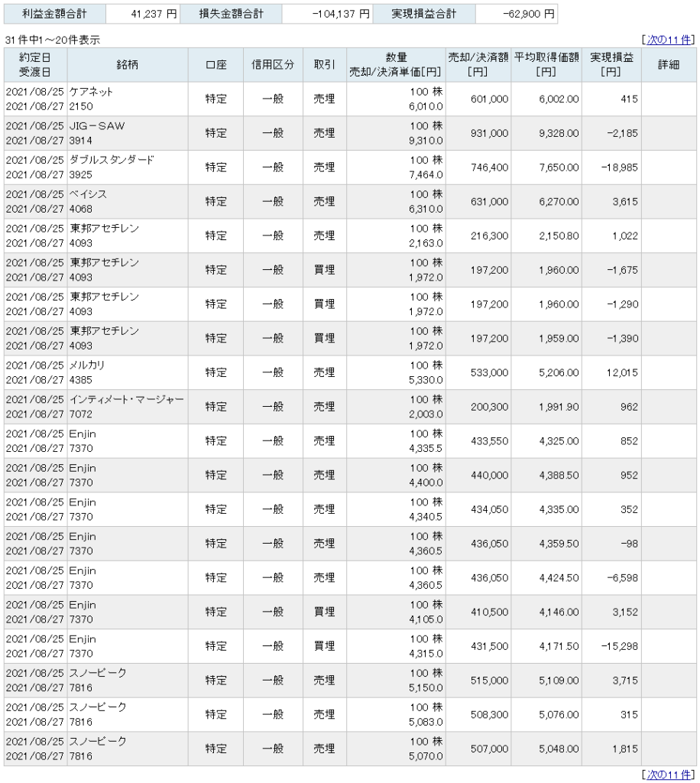Select realized profit 12,015 for メルカリ
Screen dimensions: 700x783
[621, 373]
